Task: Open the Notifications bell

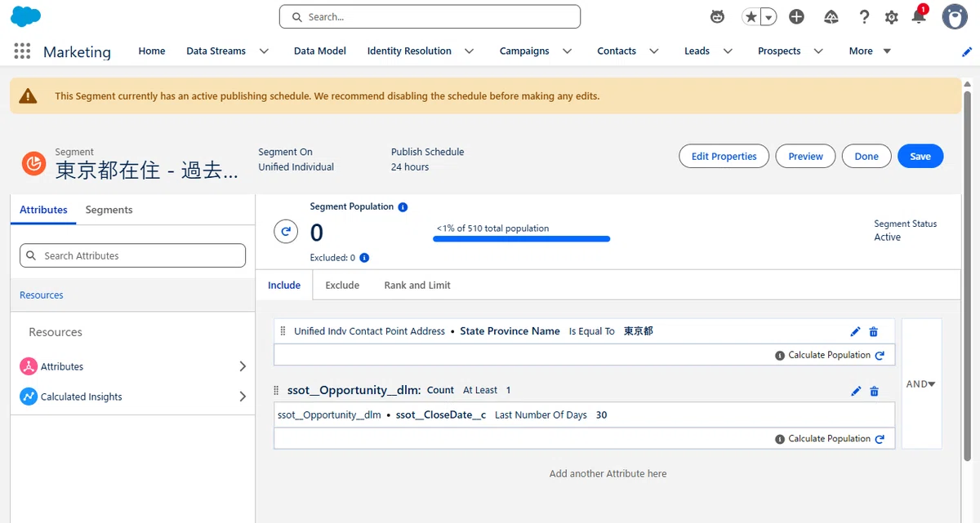Action: coord(919,16)
